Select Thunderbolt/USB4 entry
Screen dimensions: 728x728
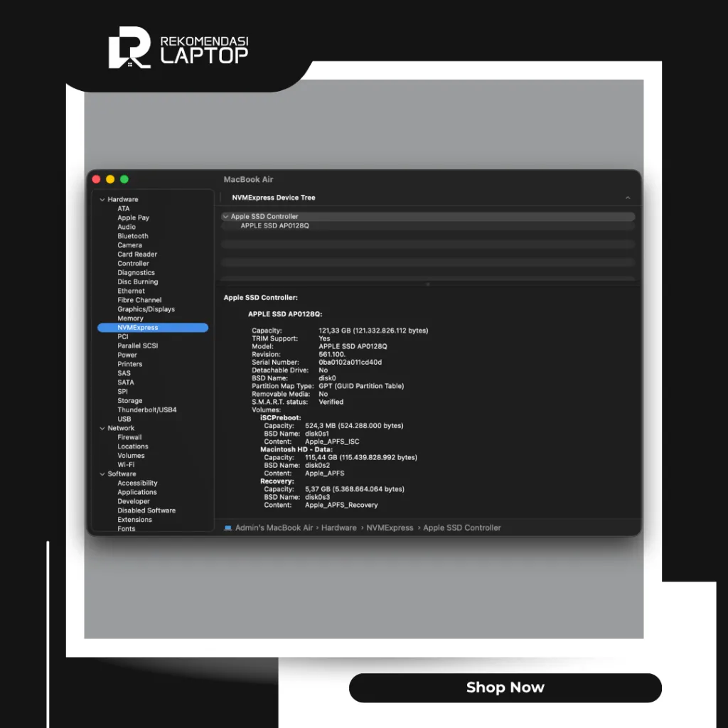click(x=146, y=410)
